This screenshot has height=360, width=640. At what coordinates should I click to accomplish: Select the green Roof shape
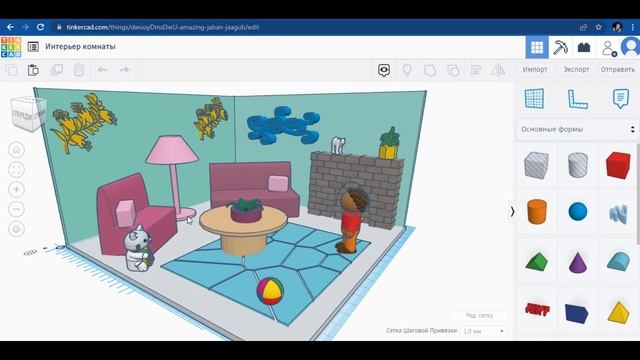pyautogui.click(x=536, y=261)
